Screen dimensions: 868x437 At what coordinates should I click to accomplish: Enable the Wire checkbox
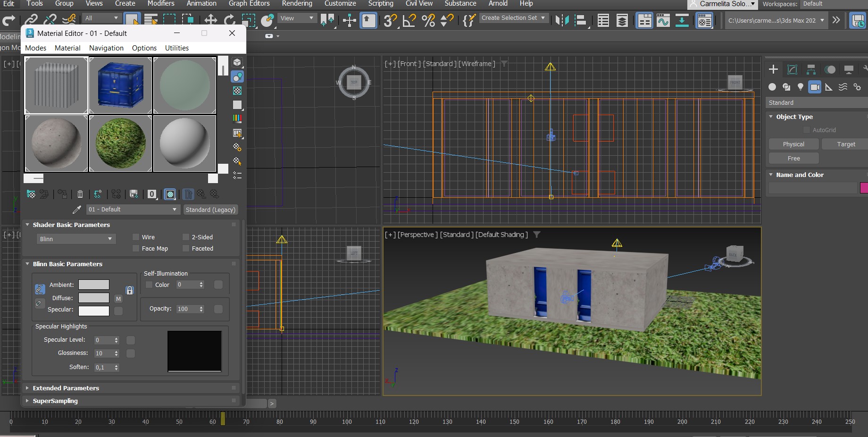[x=136, y=237]
